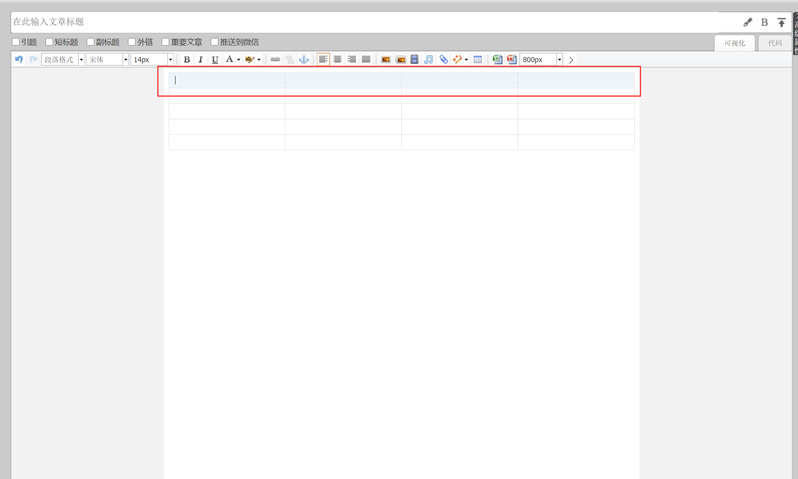
Task: Center align the text
Action: [x=337, y=60]
